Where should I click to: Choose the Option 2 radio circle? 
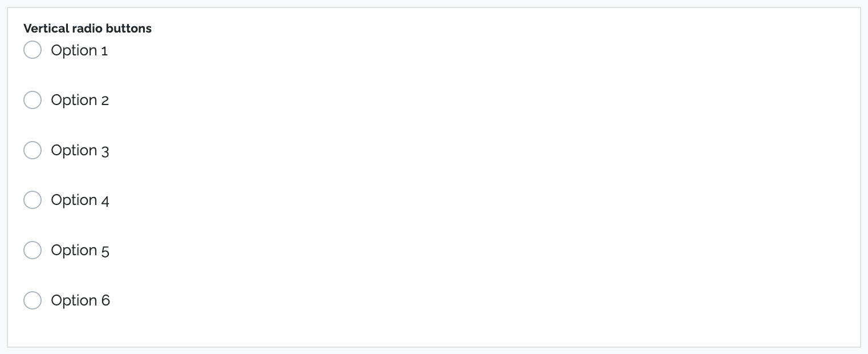33,100
